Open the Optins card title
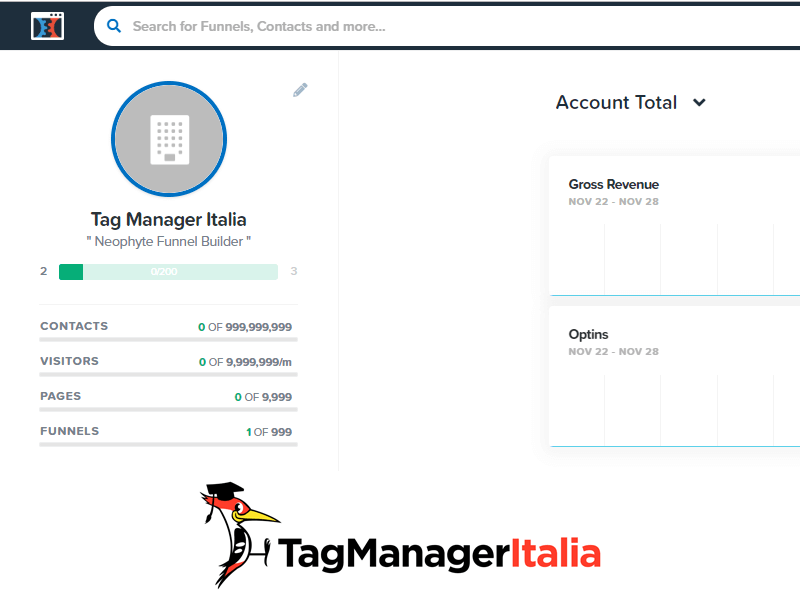This screenshot has height=600, width=800. point(588,334)
